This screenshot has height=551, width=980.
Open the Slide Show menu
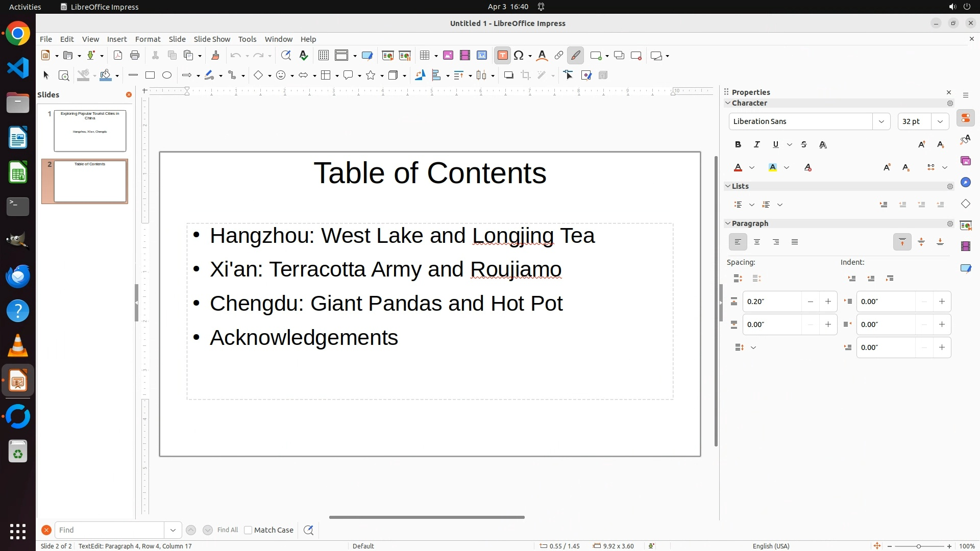[212, 39]
